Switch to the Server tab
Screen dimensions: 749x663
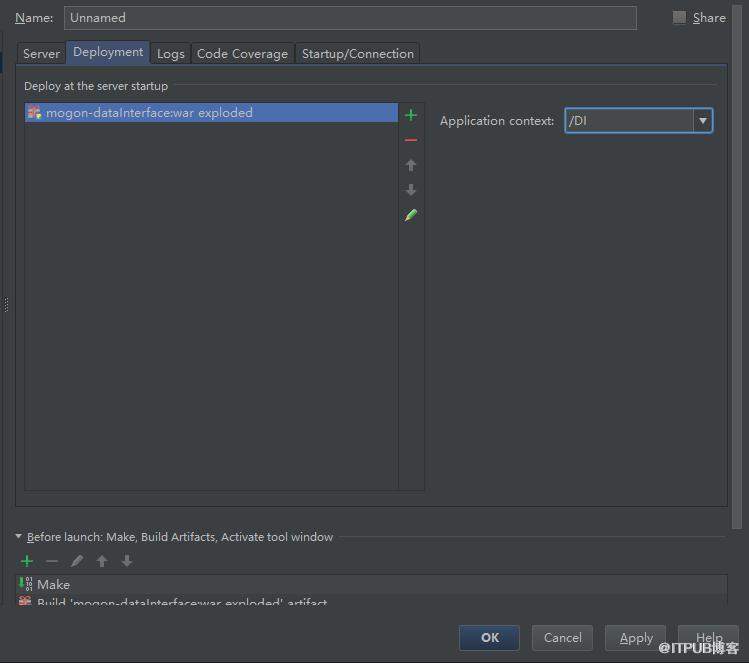pos(41,53)
